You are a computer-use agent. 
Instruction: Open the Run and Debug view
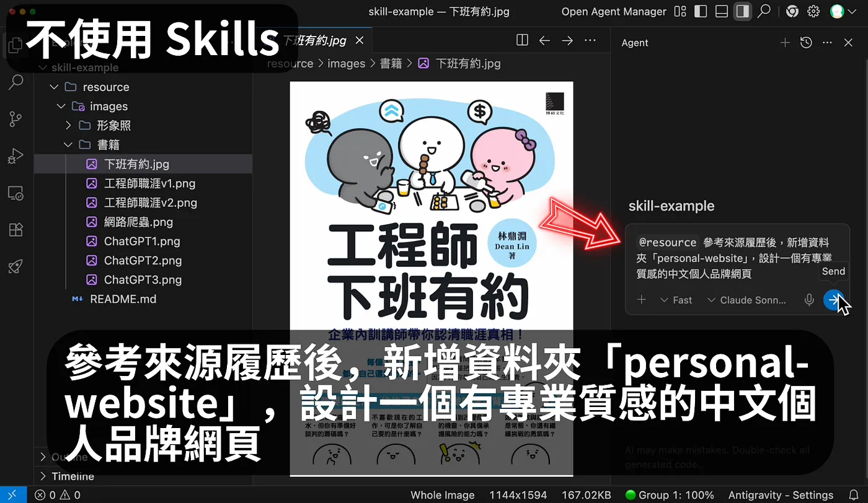tap(16, 156)
